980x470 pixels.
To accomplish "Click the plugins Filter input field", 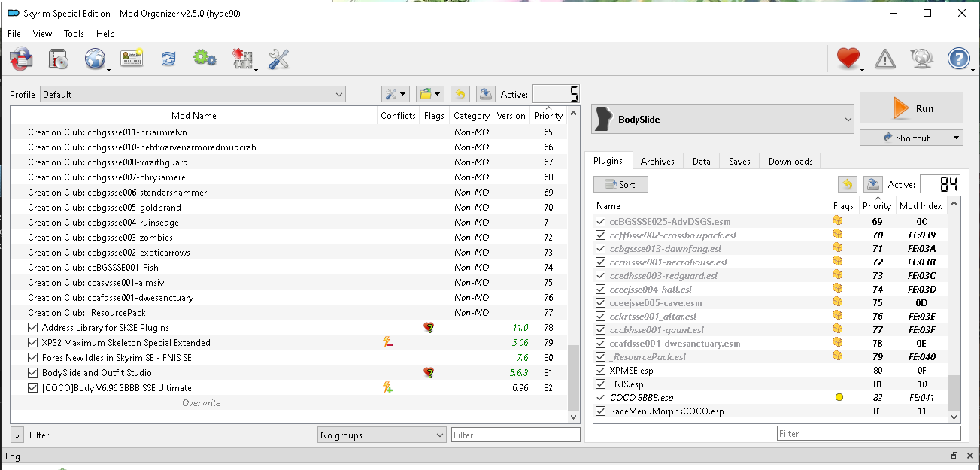I will (869, 433).
